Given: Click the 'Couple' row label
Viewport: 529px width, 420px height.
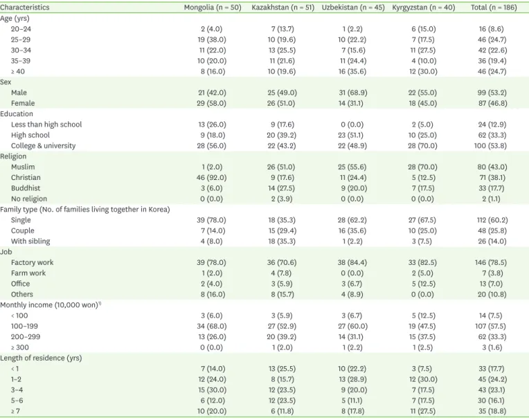Looking at the screenshot, I should tap(23, 230).
